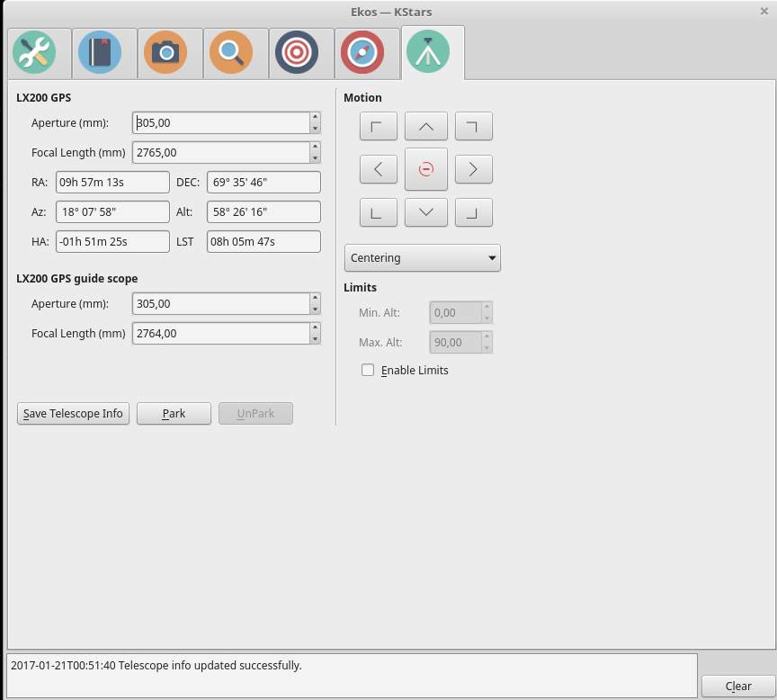Enable the altitude Limits checkbox
777x700 pixels.
click(368, 371)
